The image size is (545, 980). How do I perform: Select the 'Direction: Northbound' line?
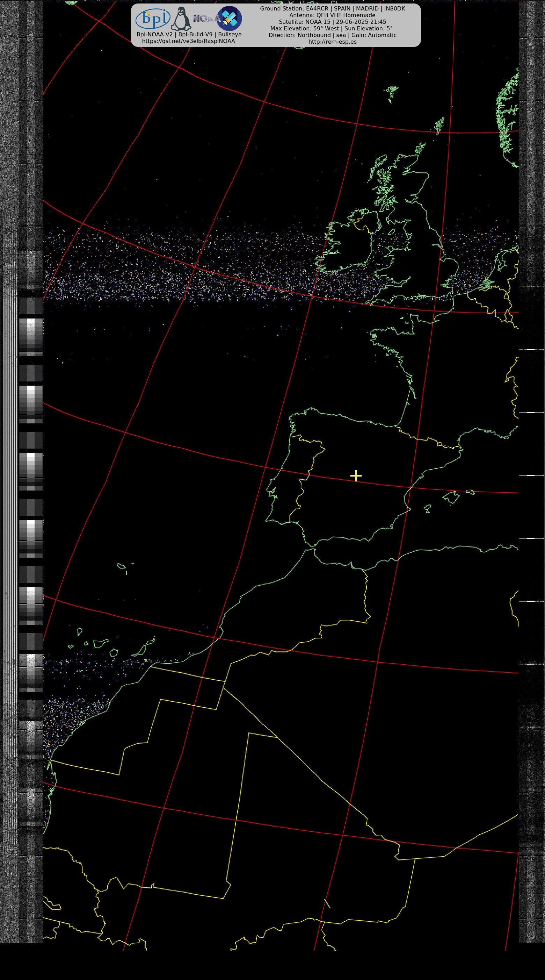(333, 35)
